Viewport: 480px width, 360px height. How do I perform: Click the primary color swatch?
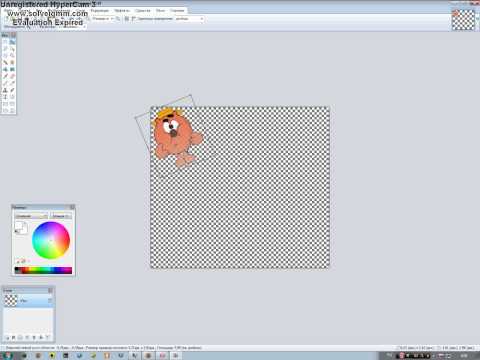click(x=19, y=226)
